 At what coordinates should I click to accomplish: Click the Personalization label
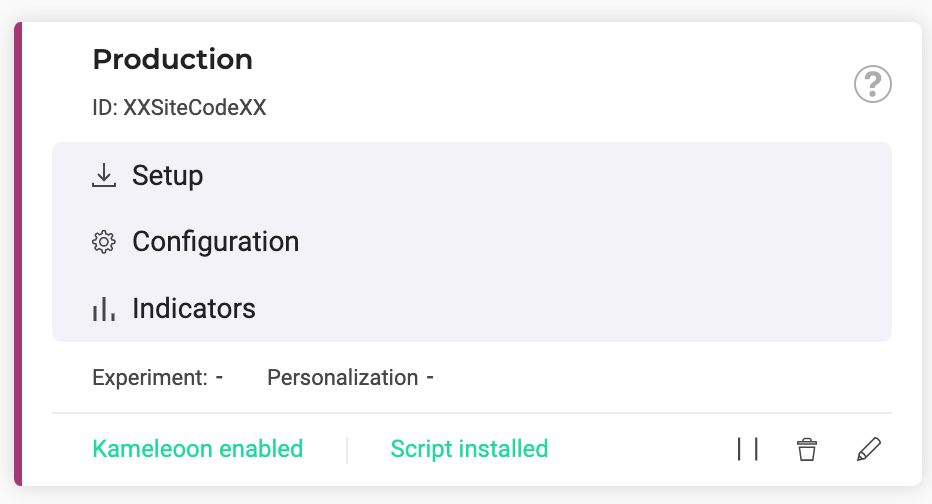(342, 378)
